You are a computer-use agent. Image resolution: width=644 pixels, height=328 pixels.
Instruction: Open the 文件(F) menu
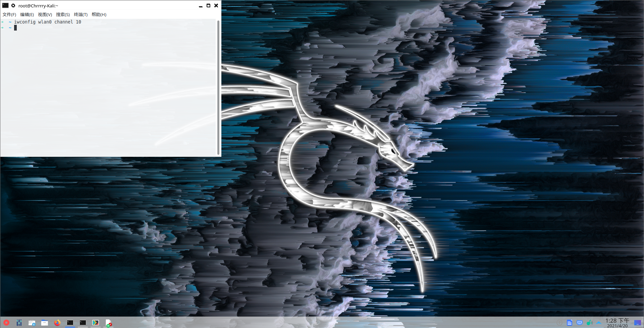(x=9, y=14)
